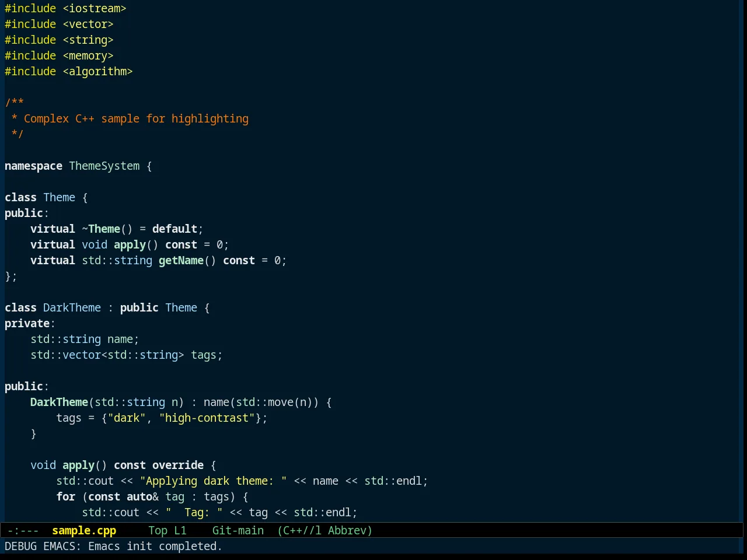Place cursor on '#include <algorithm>' line
Viewport: 747px width, 560px height.
pyautogui.click(x=69, y=71)
